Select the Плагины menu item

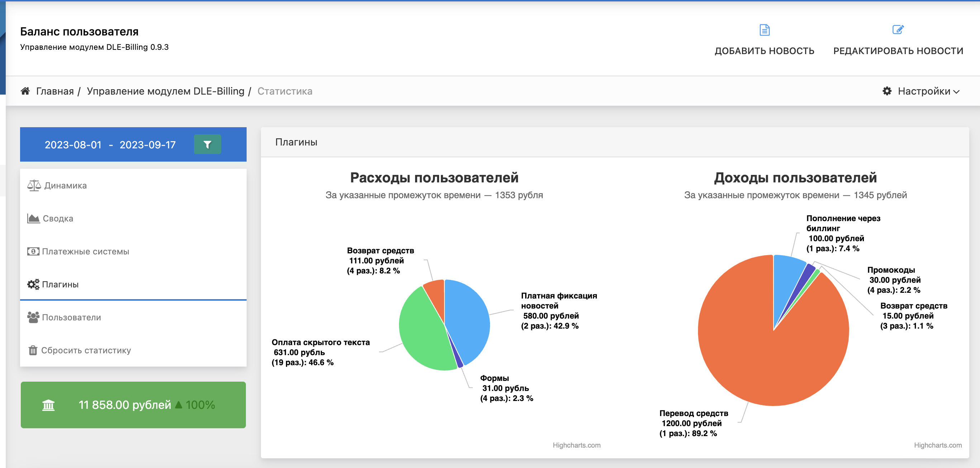(133, 285)
